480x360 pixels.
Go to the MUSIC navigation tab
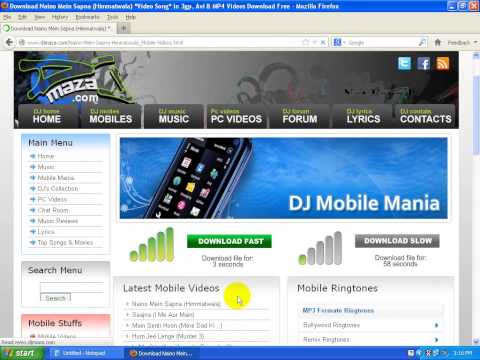coord(174,116)
